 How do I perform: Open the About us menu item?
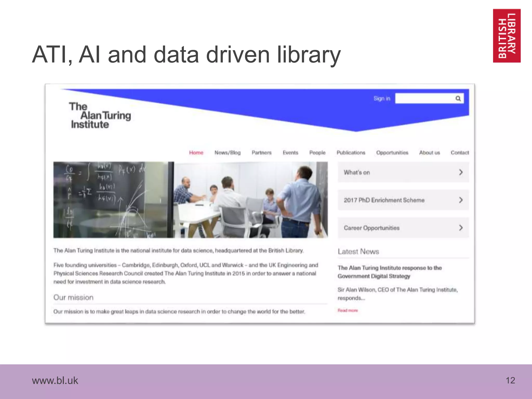(x=430, y=153)
